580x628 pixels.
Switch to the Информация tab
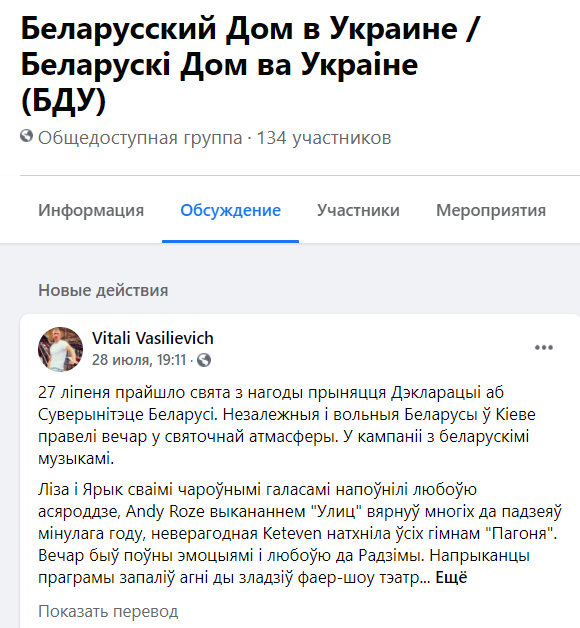pos(91,210)
